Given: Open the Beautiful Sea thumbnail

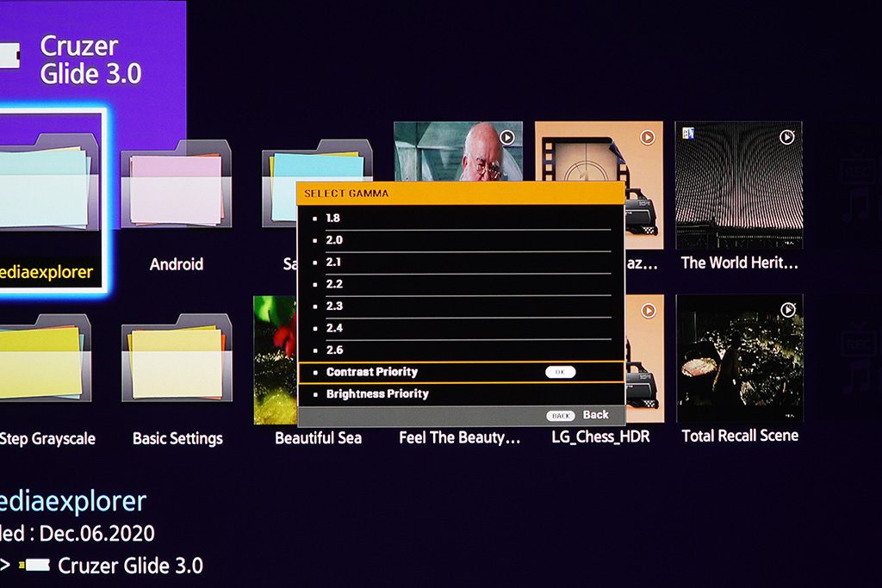Looking at the screenshot, I should pos(275,360).
